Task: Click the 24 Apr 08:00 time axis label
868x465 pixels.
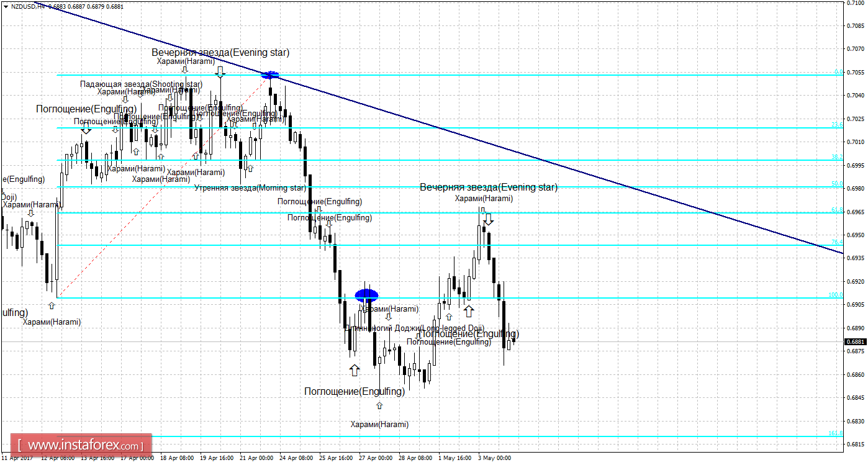Action: pos(296,458)
